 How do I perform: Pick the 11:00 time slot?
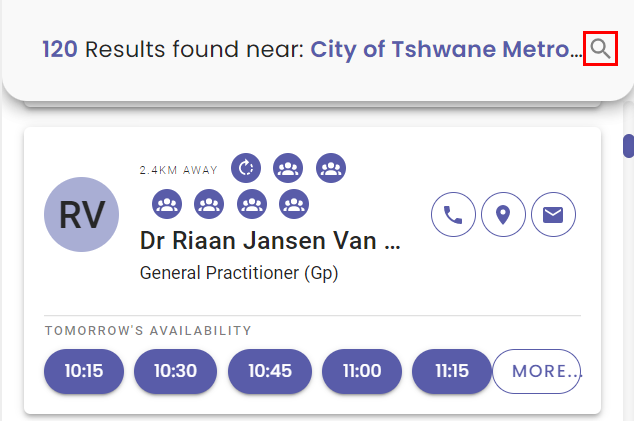tap(362, 371)
